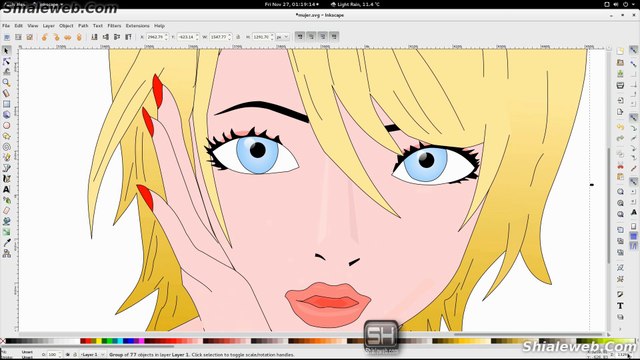Image resolution: width=640 pixels, height=360 pixels.
Task: Select the Node edit tool
Action: (6, 61)
